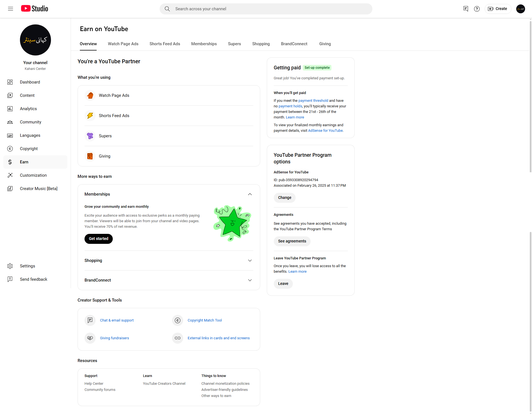The image size is (532, 415).
Task: Click the Chat & email support icon
Action: [90, 320]
